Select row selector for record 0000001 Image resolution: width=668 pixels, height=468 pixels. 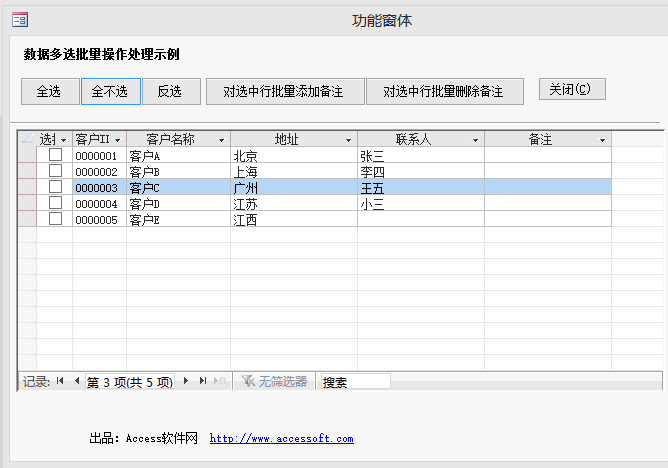point(27,155)
